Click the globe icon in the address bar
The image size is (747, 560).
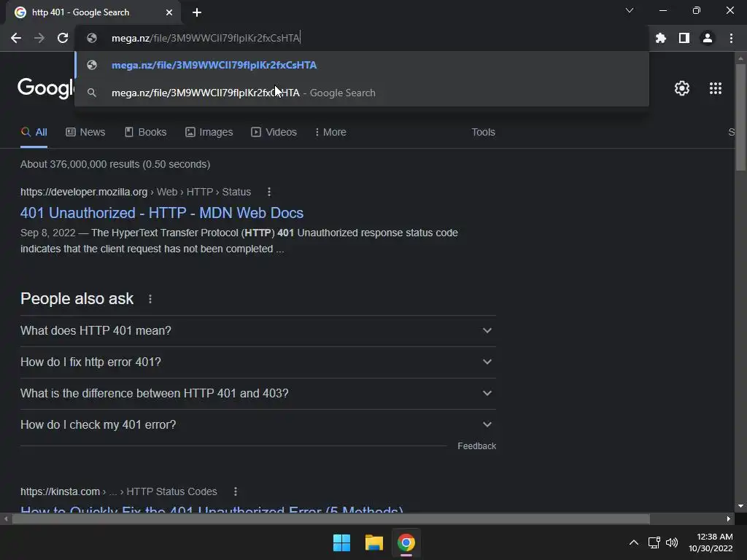pos(92,38)
